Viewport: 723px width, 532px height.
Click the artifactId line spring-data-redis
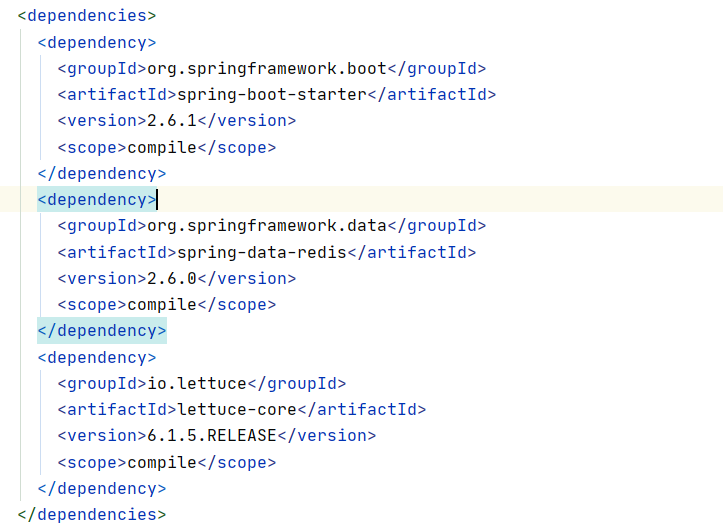point(267,253)
